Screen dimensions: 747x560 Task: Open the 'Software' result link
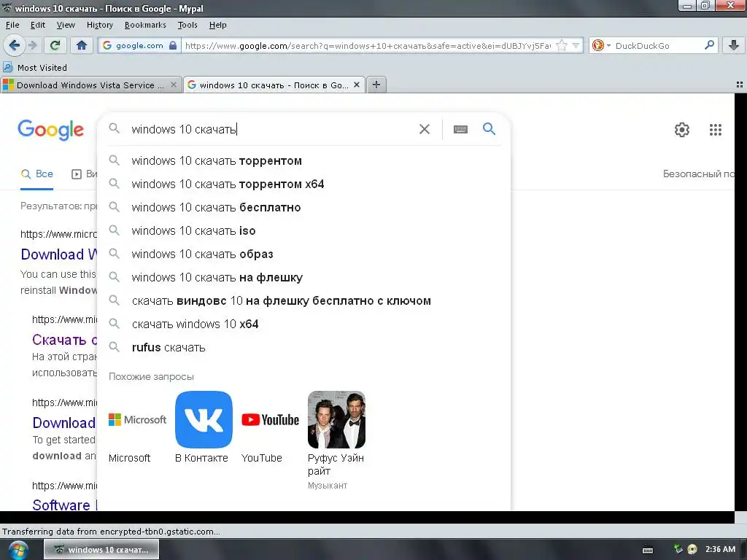tap(64, 505)
